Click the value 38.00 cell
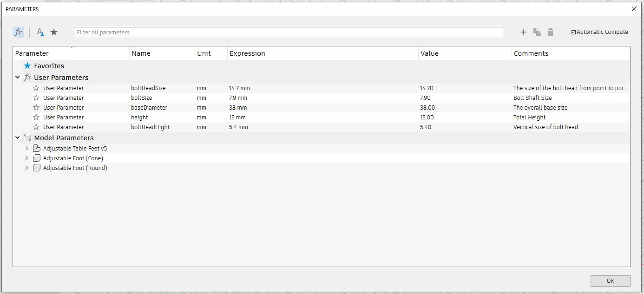644x294 pixels. [x=427, y=107]
